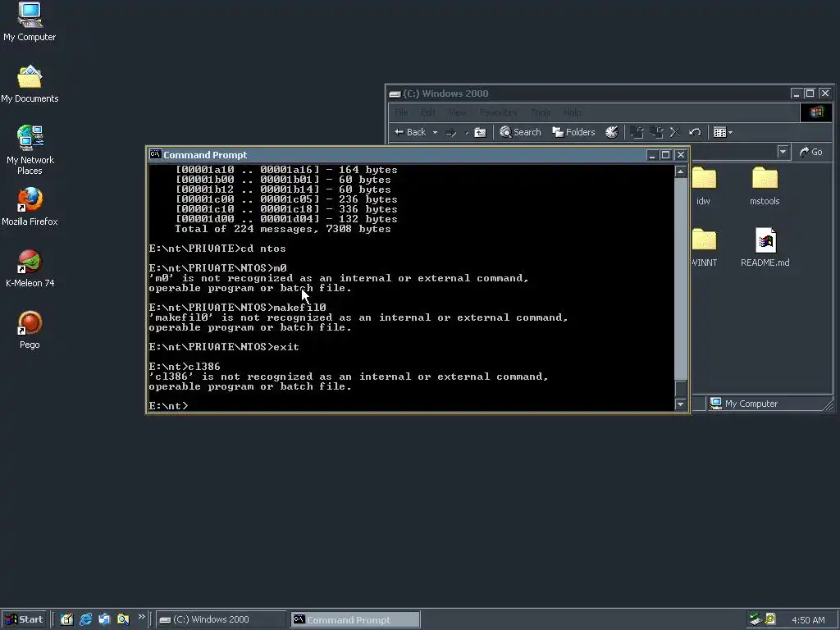840x630 pixels.
Task: Close the Explorer (C:) Windows 2000 window
Action: [x=825, y=94]
